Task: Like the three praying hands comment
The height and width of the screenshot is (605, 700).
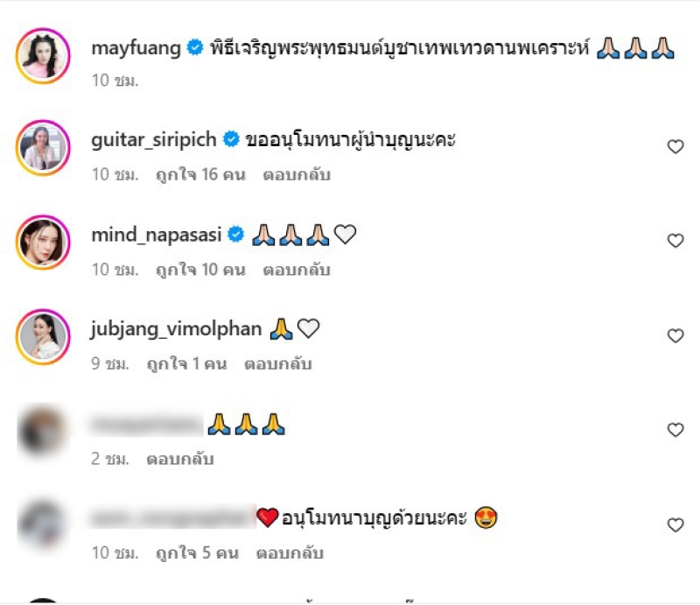Action: click(675, 430)
